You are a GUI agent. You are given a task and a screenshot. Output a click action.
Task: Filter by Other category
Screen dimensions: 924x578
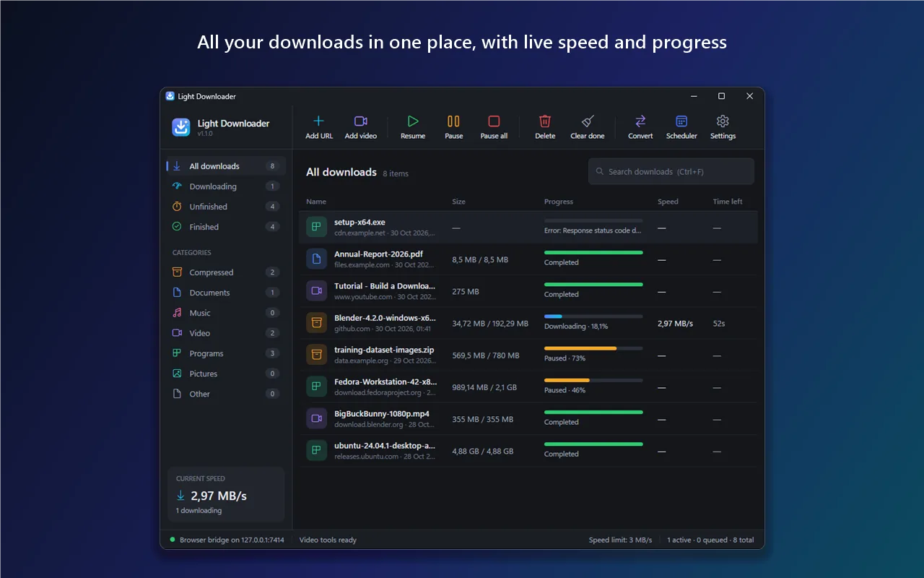click(x=226, y=394)
